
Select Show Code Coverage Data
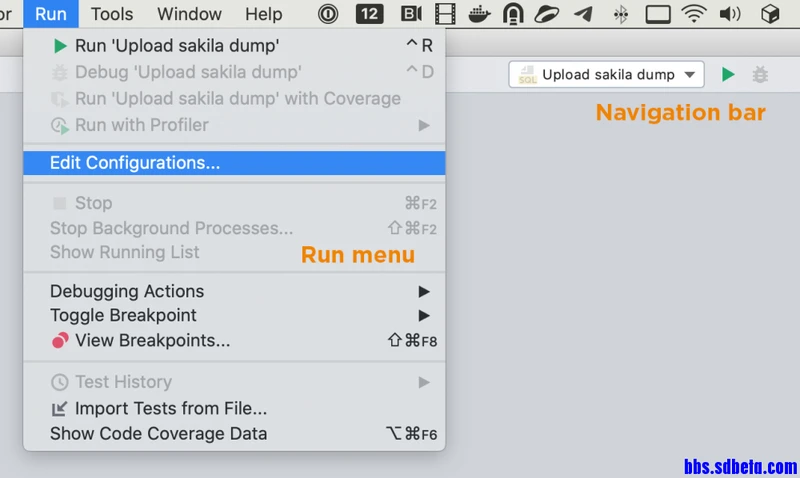click(x=234, y=434)
